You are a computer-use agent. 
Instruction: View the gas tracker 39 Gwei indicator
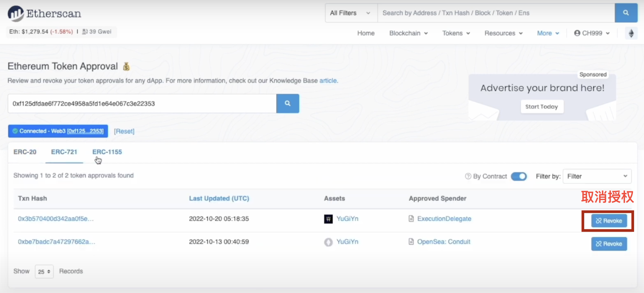point(97,32)
